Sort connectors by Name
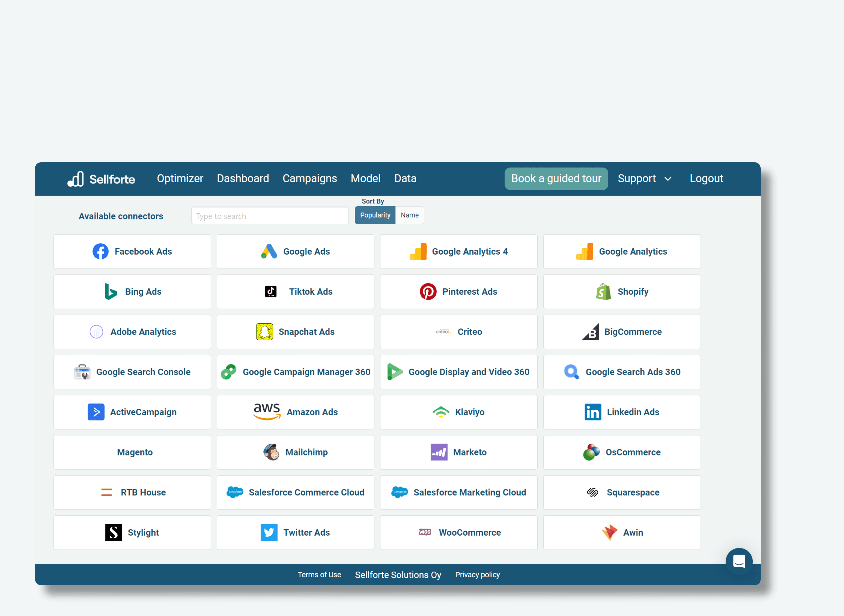 coord(409,215)
